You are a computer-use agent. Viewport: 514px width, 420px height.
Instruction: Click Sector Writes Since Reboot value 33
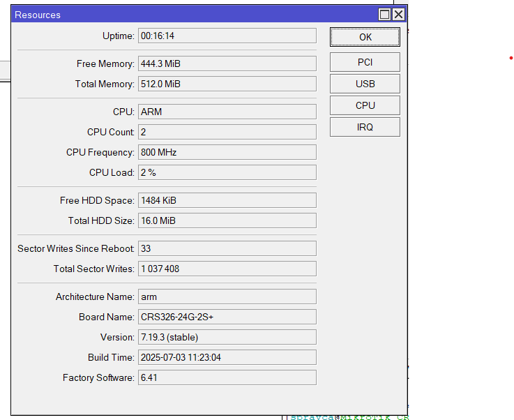[x=227, y=248]
